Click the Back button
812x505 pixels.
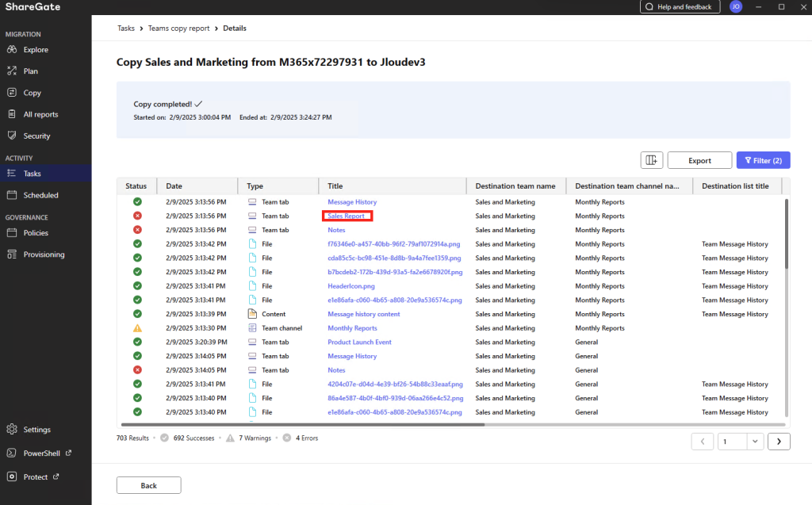pyautogui.click(x=148, y=485)
